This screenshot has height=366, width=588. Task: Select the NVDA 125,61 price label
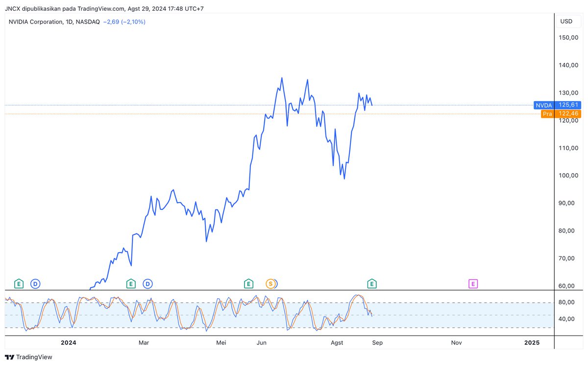(x=557, y=105)
